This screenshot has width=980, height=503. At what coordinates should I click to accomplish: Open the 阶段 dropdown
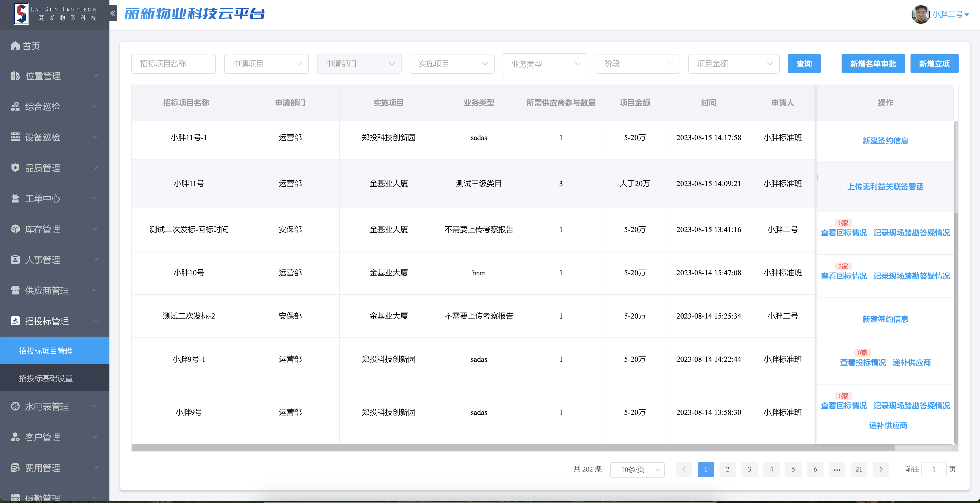pyautogui.click(x=638, y=63)
